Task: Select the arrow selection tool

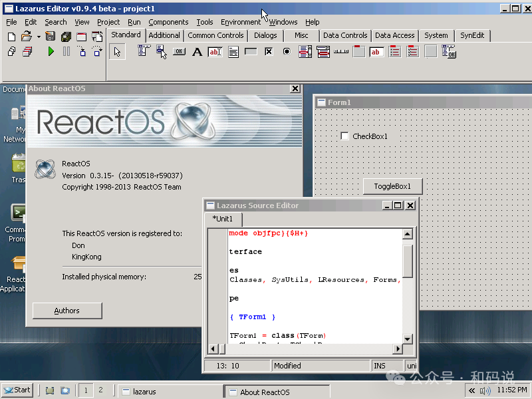Action: (x=118, y=52)
